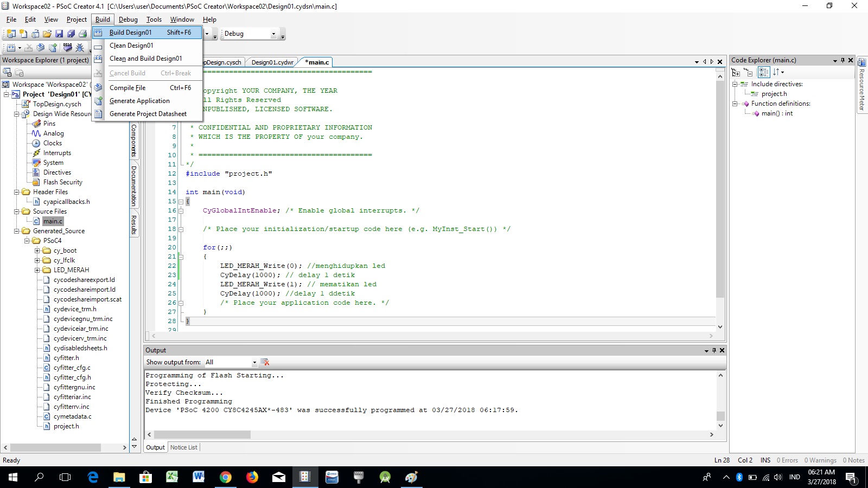This screenshot has width=868, height=488.
Task: Open the Debug menu
Action: [x=128, y=20]
